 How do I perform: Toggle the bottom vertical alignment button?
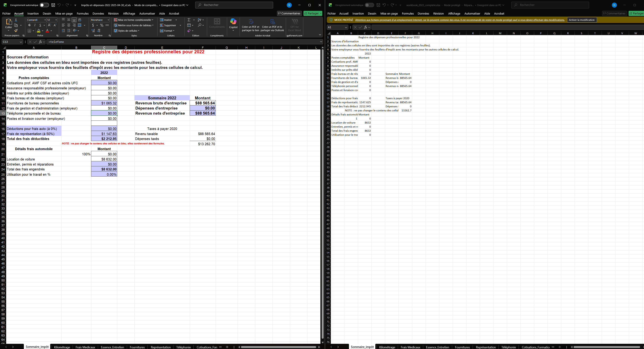74,20
